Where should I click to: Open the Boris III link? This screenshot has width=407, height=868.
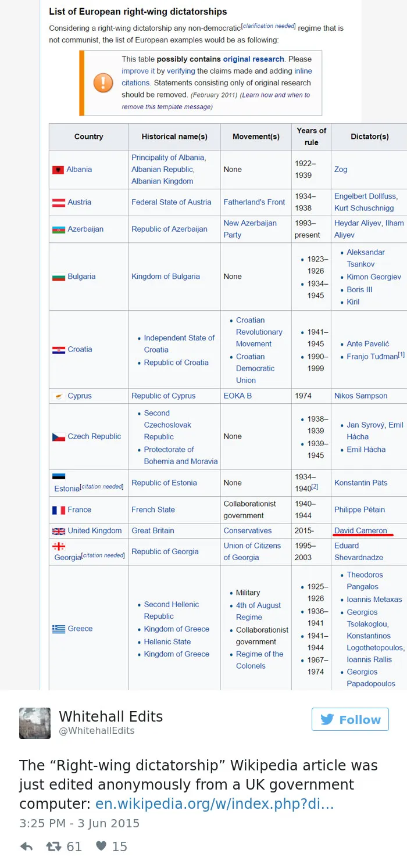359,289
